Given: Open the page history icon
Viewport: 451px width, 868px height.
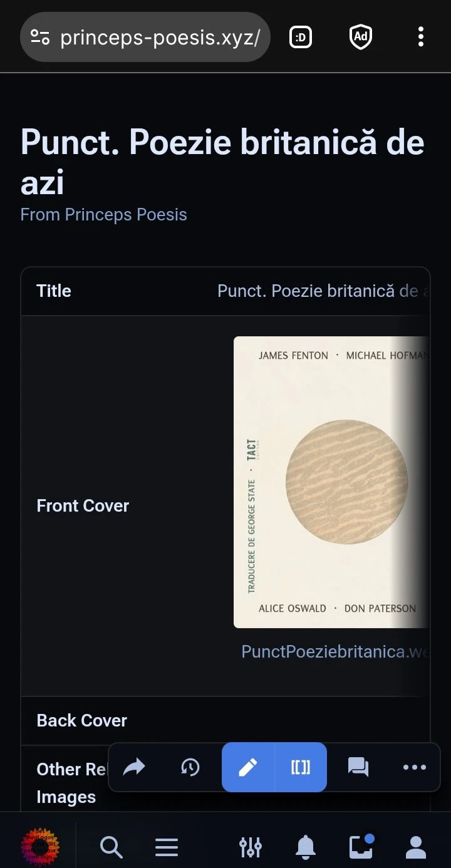Looking at the screenshot, I should click(190, 767).
